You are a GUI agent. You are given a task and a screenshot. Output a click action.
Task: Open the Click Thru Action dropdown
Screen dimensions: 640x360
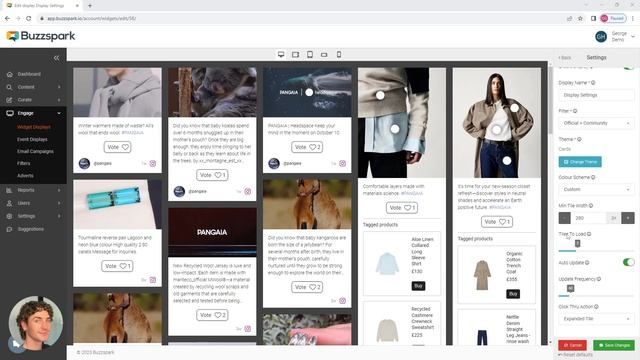click(596, 319)
